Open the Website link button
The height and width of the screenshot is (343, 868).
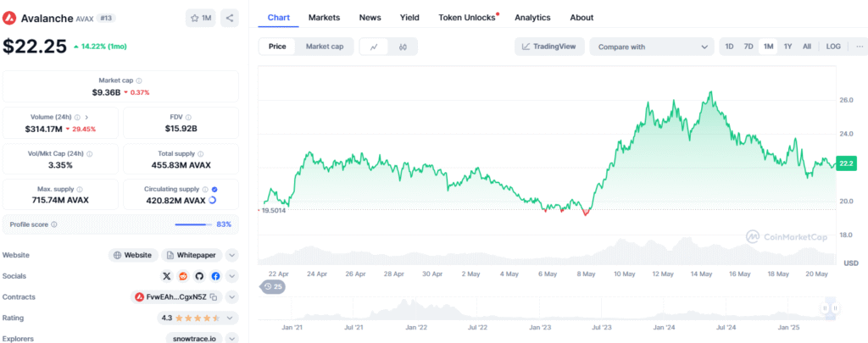point(132,255)
